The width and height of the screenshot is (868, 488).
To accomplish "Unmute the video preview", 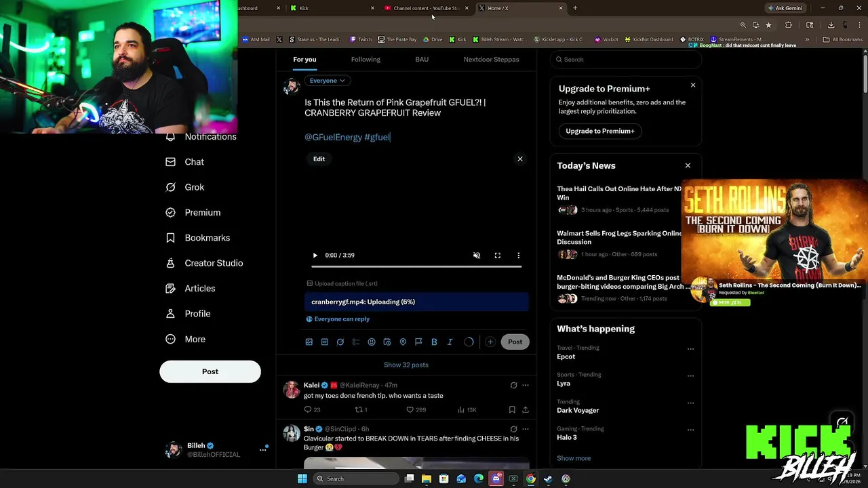I will pos(477,256).
